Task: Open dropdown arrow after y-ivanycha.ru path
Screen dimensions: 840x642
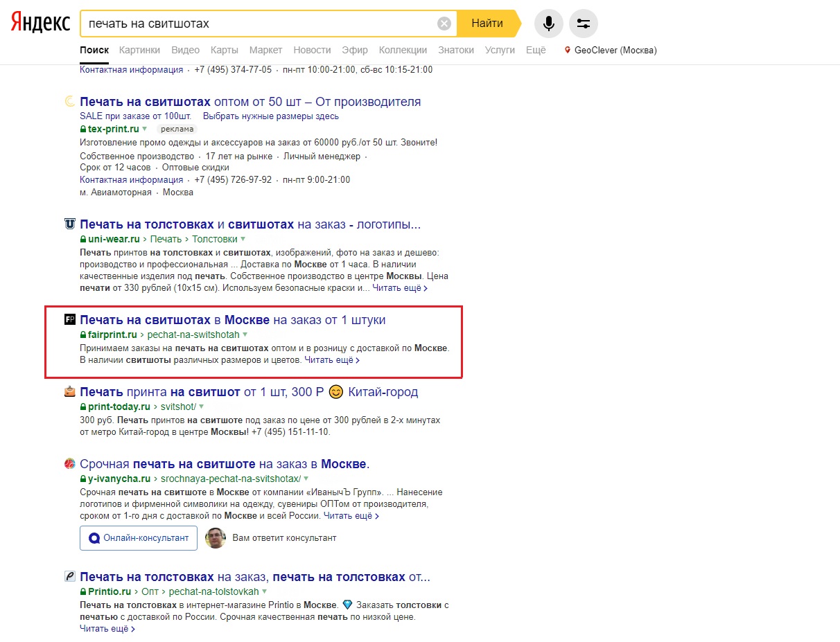Action: tap(306, 479)
